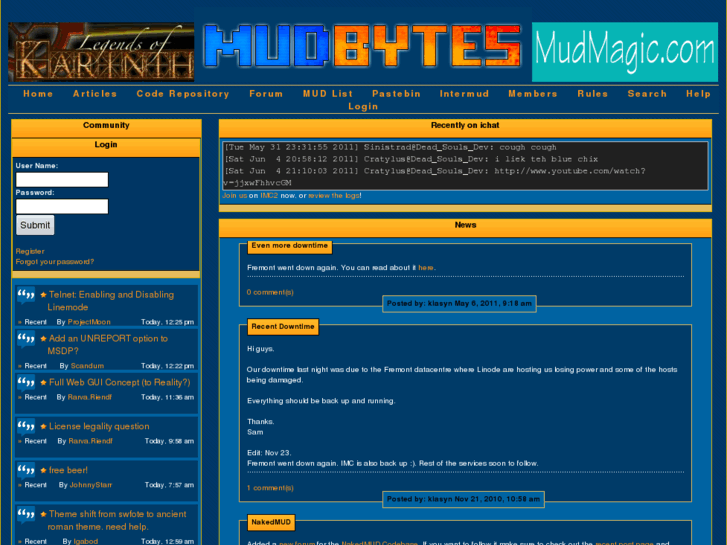This screenshot has width=727, height=545.
Task: Open the Full Web GUI Concept thread
Action: pos(120,383)
